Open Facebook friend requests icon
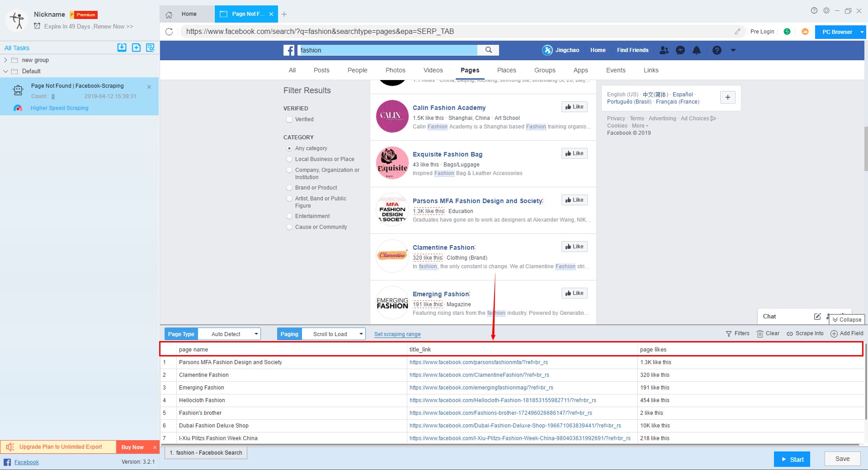 coord(664,50)
